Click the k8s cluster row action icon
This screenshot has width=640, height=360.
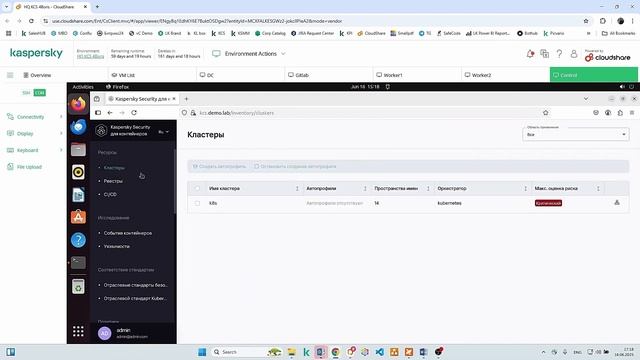pos(617,202)
